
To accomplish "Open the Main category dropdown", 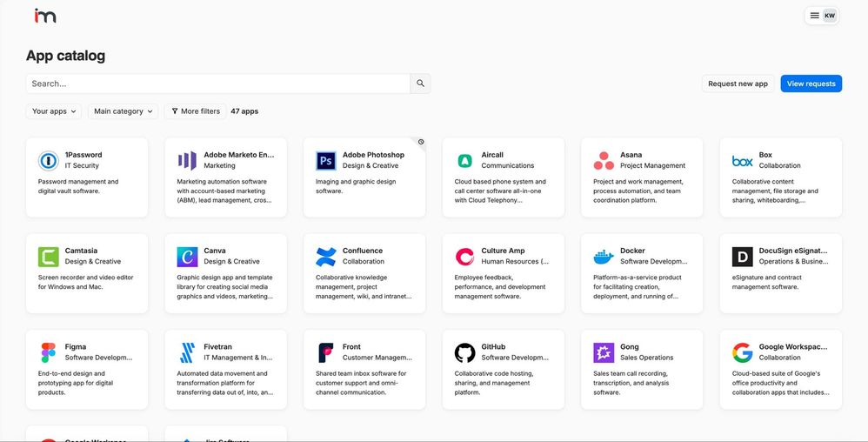I will [124, 111].
